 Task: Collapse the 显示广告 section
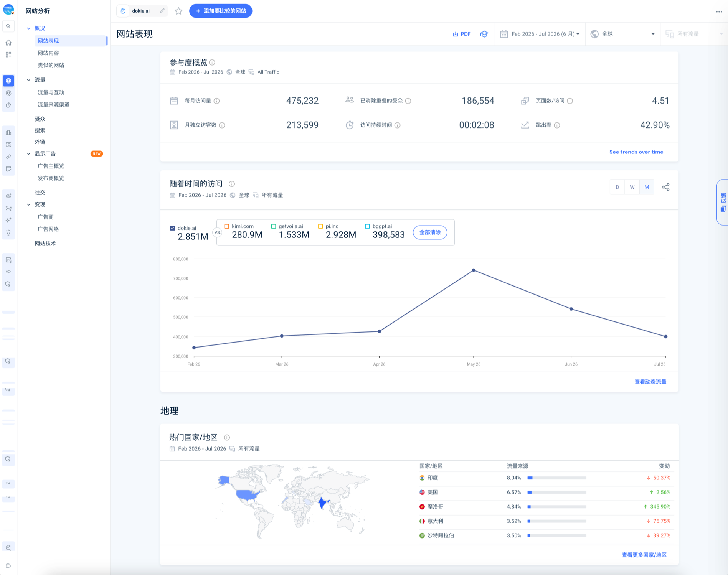pyautogui.click(x=28, y=154)
